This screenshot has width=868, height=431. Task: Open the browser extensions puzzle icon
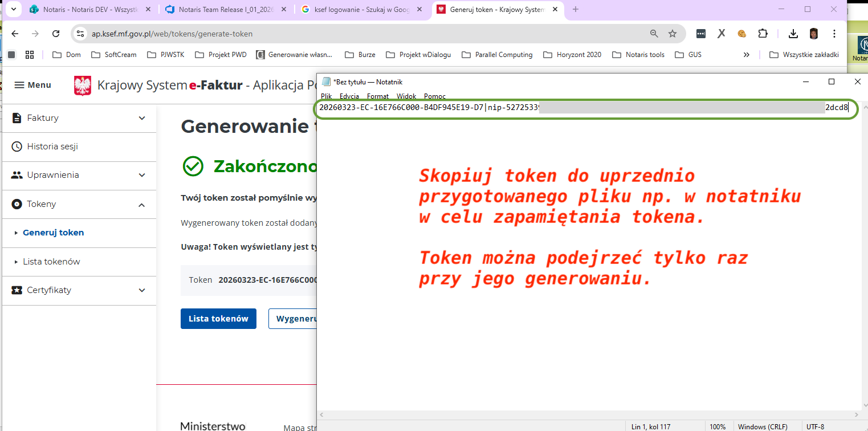pyautogui.click(x=763, y=34)
